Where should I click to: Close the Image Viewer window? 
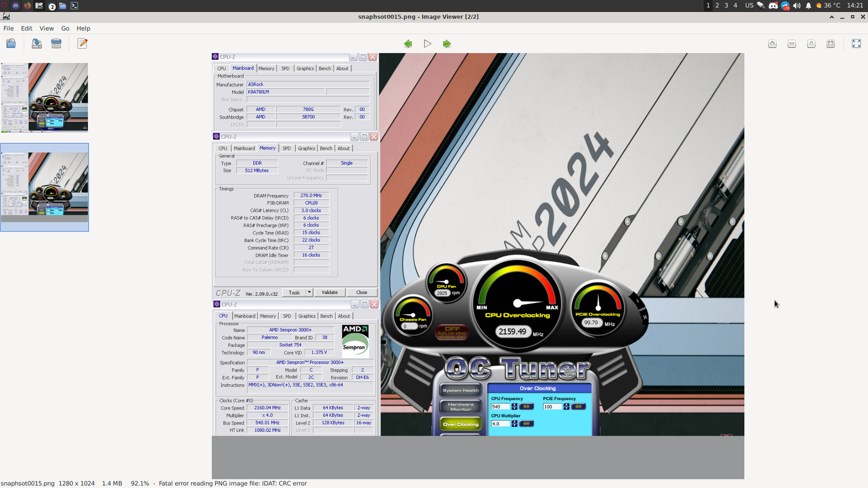point(863,17)
